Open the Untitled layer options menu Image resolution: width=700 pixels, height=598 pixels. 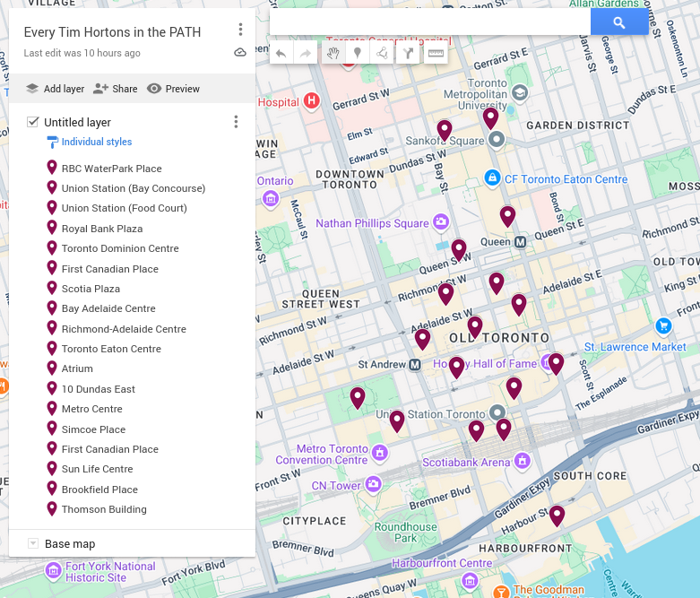[236, 122]
